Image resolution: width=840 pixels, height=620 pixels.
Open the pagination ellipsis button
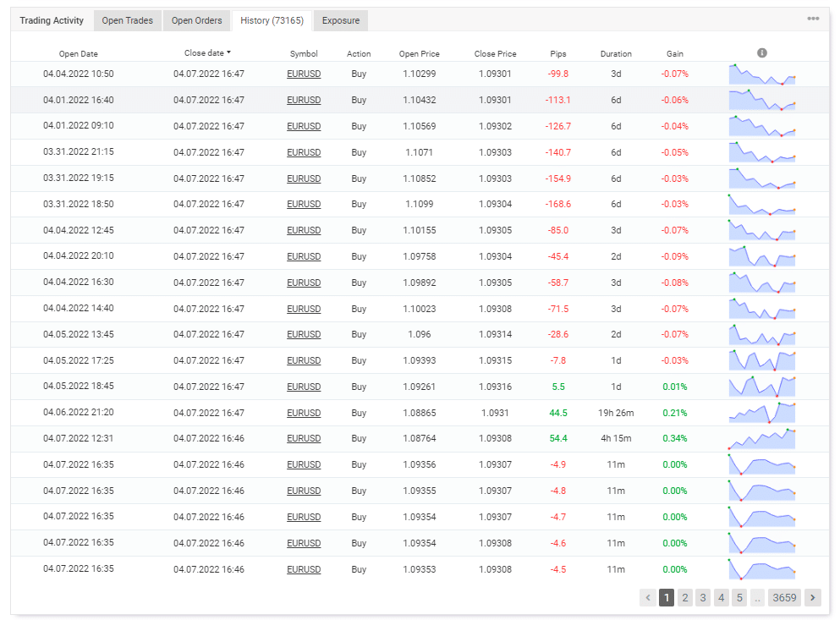click(x=756, y=597)
